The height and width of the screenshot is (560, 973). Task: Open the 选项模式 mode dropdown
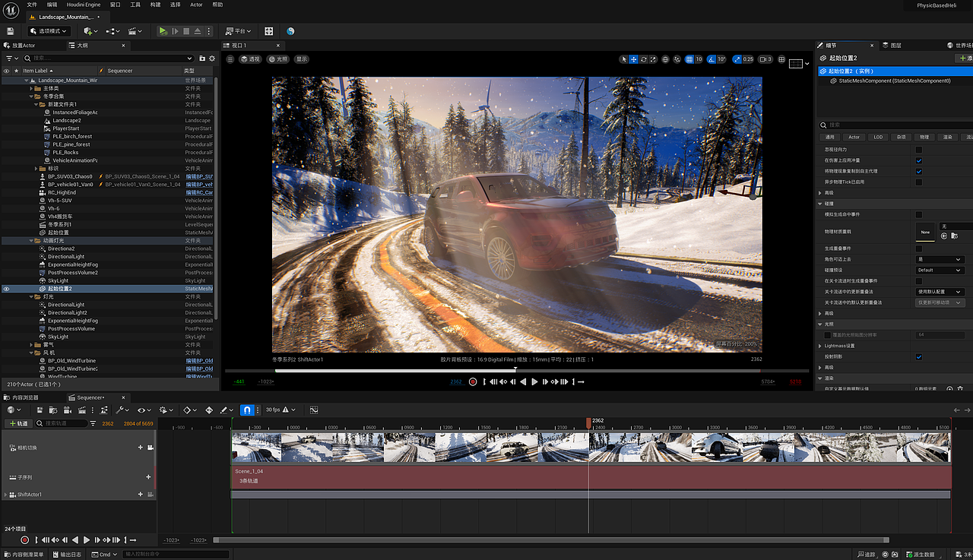pyautogui.click(x=49, y=31)
